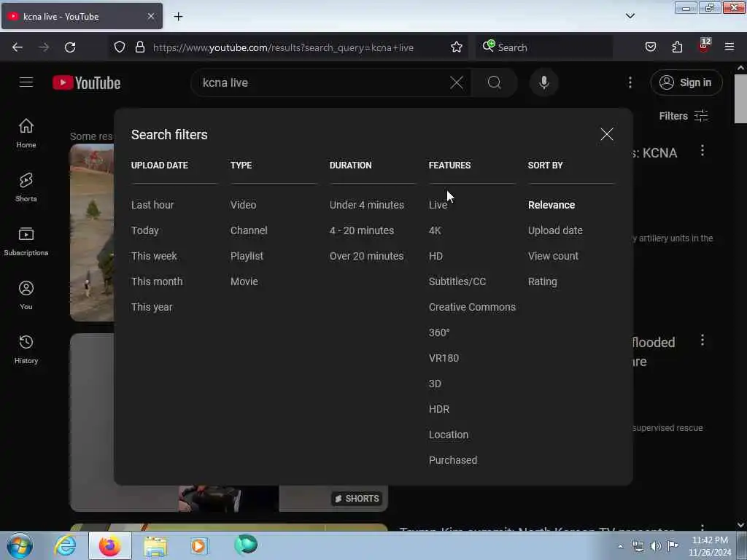Enable the 4K feature filter
This screenshot has height=560, width=747.
click(435, 230)
